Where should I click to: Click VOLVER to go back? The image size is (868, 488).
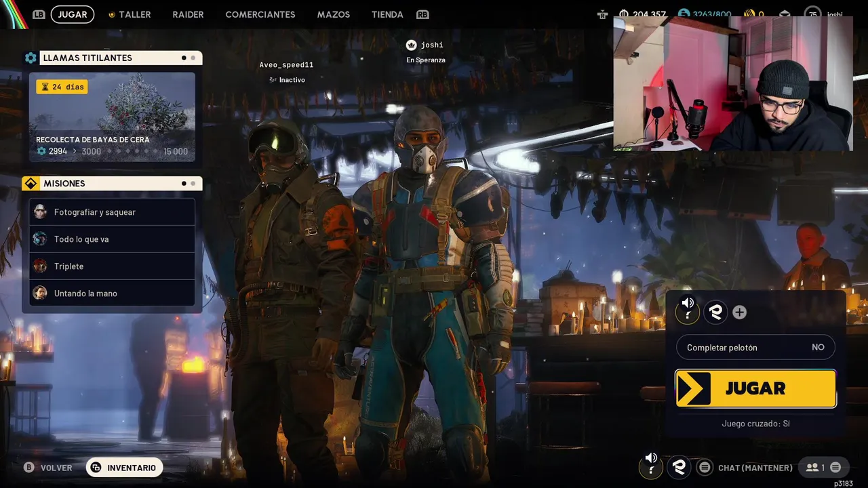tap(56, 468)
